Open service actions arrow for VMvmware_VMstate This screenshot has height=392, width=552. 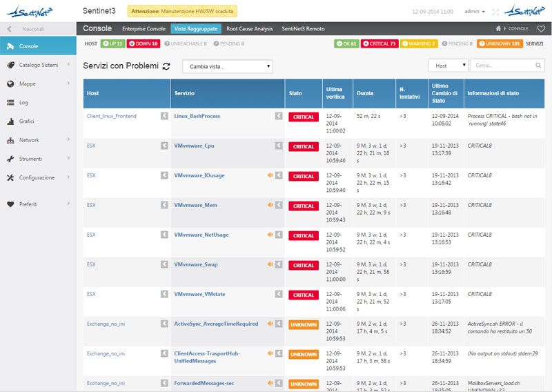279,294
